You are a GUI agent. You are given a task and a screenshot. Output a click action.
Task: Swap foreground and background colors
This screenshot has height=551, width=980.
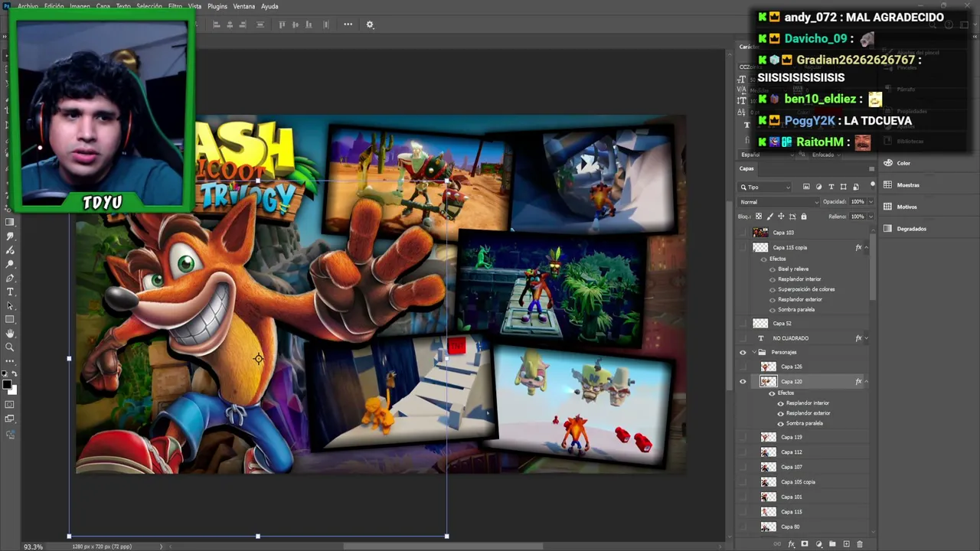[x=15, y=373]
